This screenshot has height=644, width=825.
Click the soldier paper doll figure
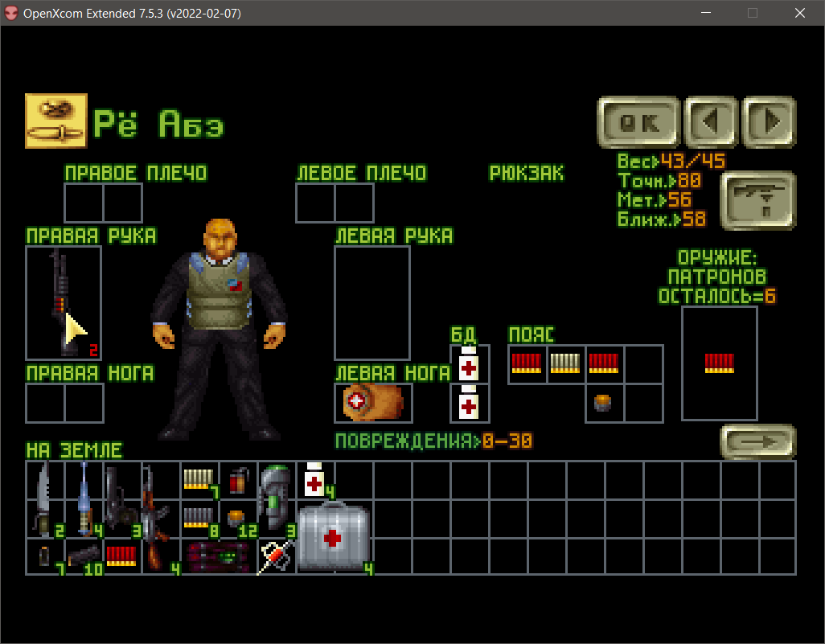[220, 330]
